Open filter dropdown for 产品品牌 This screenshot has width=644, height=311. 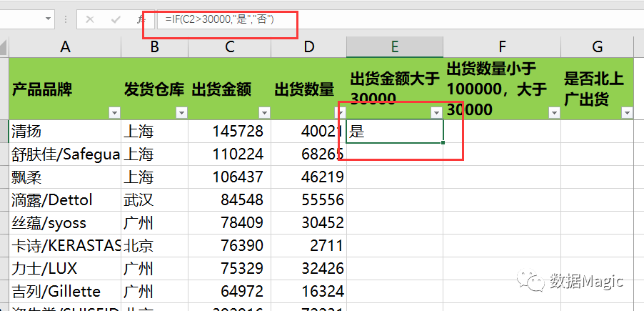click(114, 112)
